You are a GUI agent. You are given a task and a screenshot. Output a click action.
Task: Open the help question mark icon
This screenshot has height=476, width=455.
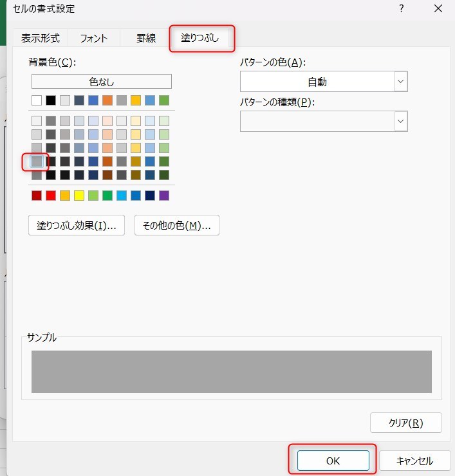[x=402, y=8]
